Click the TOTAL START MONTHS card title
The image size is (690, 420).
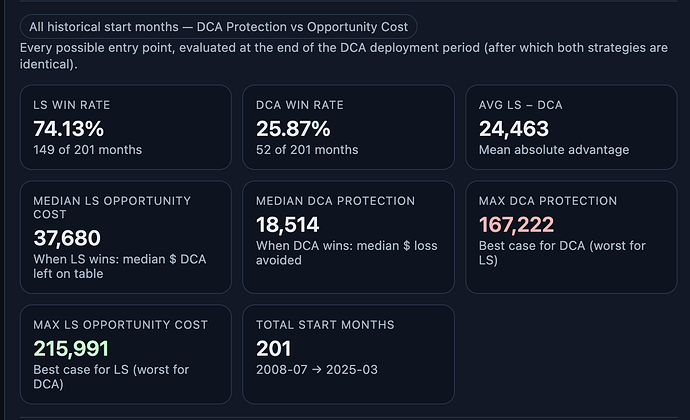(325, 325)
